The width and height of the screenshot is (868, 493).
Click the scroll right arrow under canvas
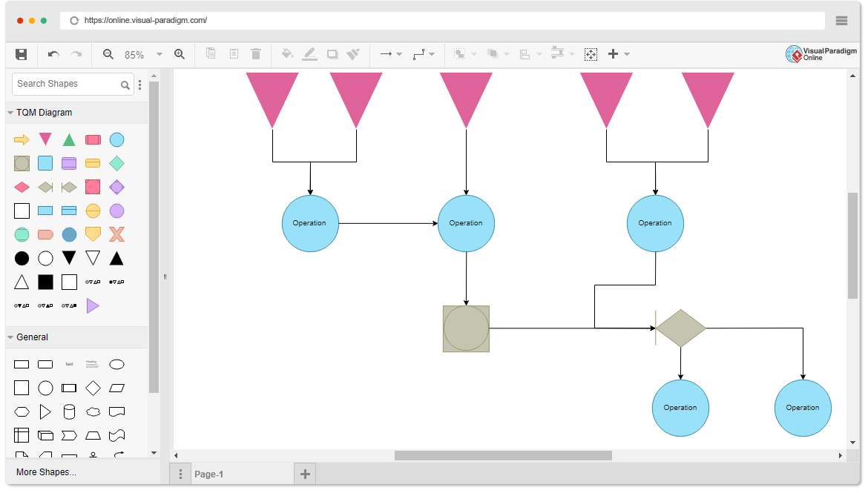point(841,455)
